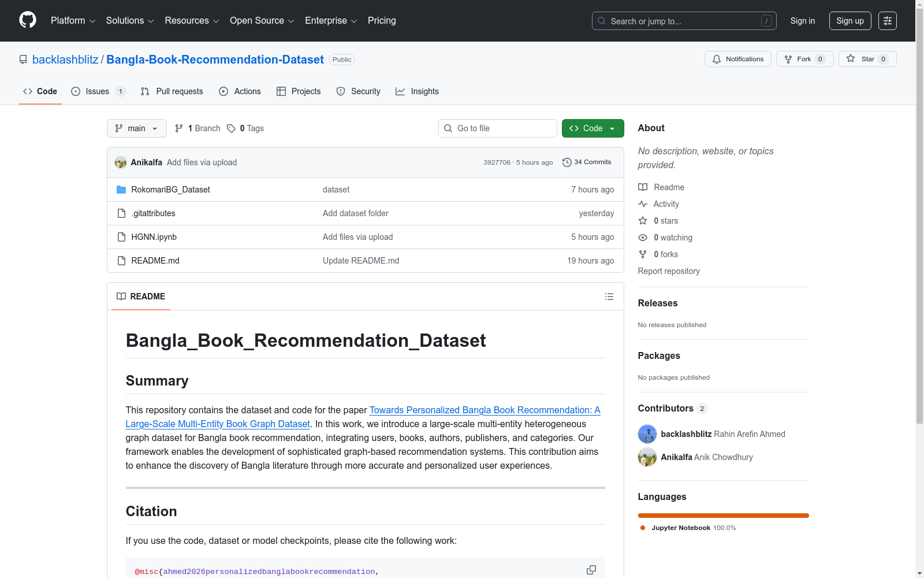Open Anikalfa contributor avatar
Image resolution: width=924 pixels, height=578 pixels.
[x=647, y=457]
